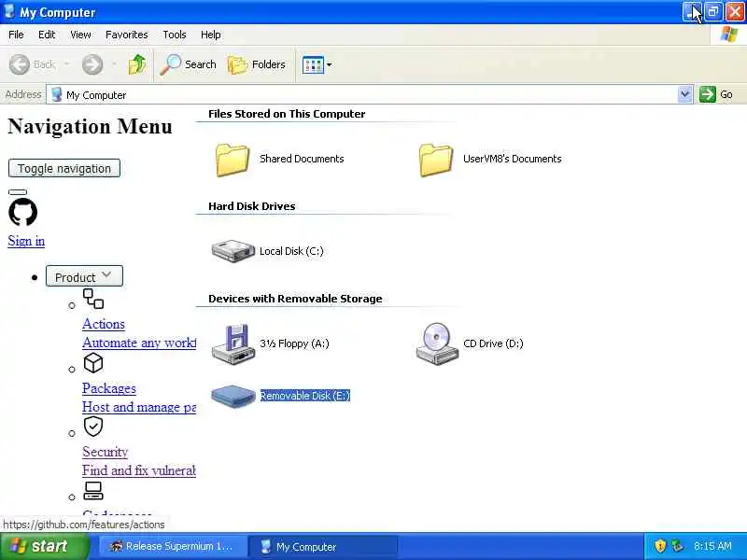The width and height of the screenshot is (747, 560).
Task: Click the Windows flag logo
Action: coord(729,35)
